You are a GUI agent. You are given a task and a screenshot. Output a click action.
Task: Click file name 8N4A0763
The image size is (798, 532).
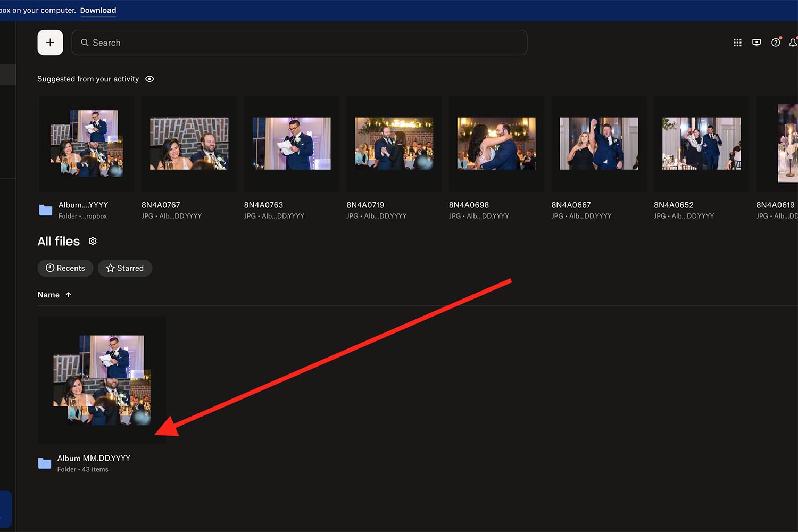pos(263,205)
